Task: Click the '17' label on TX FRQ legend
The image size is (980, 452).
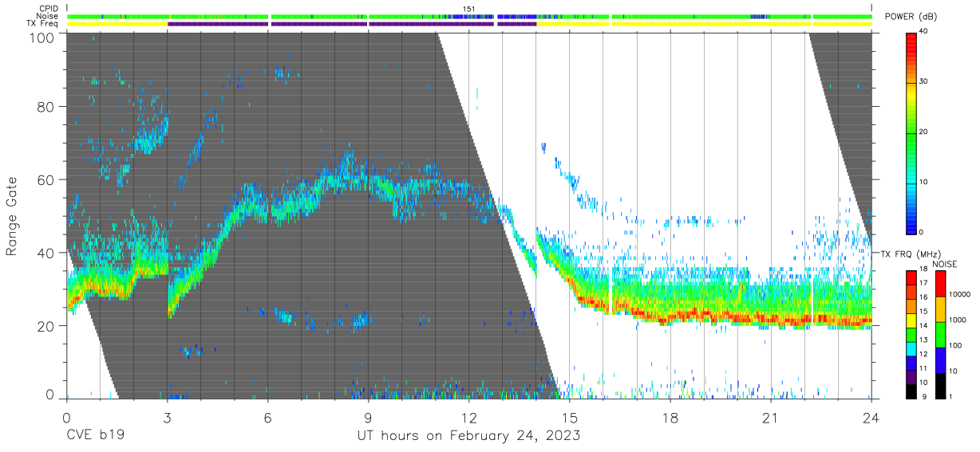Action: click(x=925, y=283)
